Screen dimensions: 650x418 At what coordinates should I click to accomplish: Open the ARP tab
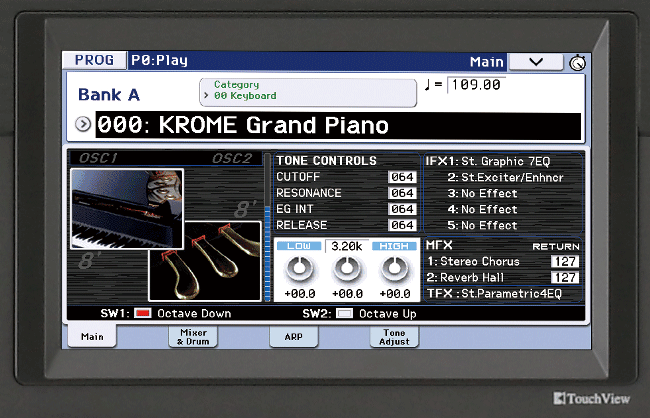[293, 337]
